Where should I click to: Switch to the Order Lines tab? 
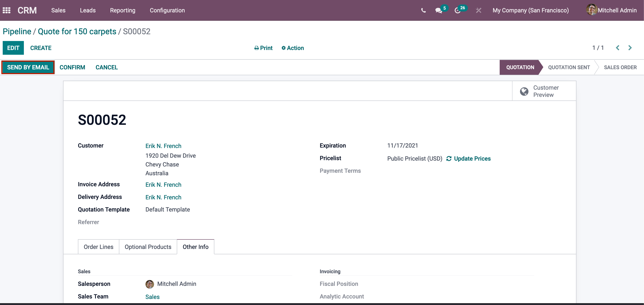pos(98,247)
